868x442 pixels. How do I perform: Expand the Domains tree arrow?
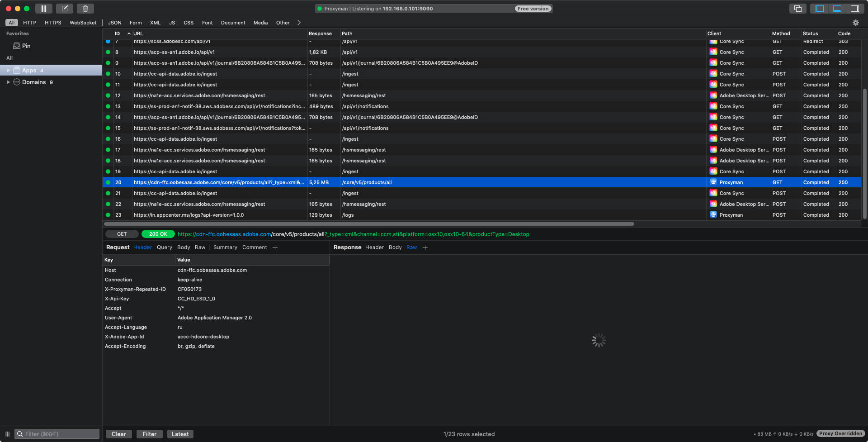[8, 82]
